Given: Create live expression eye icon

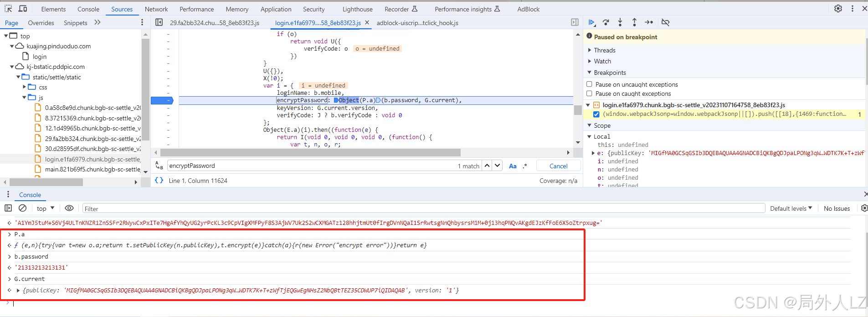Looking at the screenshot, I should [69, 208].
